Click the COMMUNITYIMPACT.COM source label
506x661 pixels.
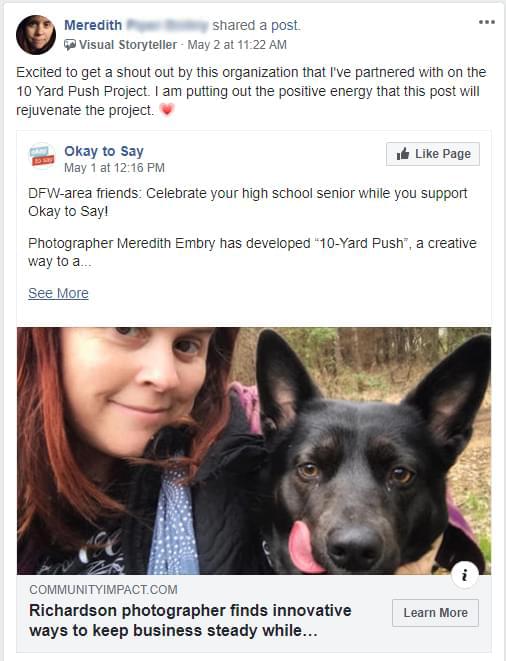[103, 589]
